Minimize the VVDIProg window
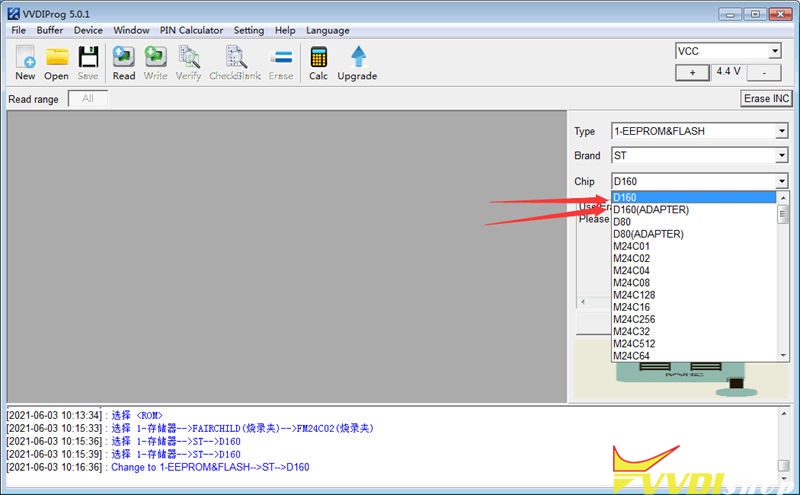Image resolution: width=800 pixels, height=495 pixels. click(x=730, y=14)
